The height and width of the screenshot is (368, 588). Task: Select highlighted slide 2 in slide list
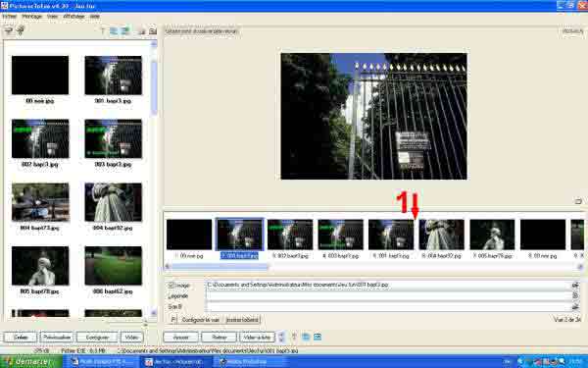(x=240, y=235)
